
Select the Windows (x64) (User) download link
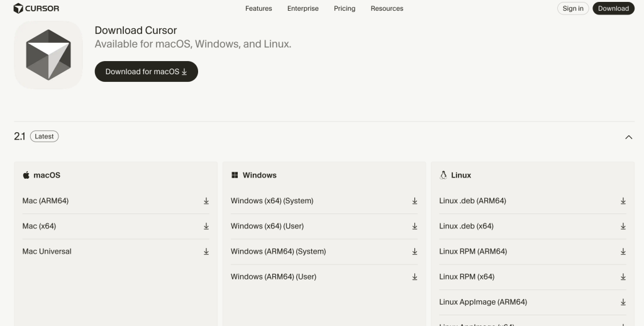pos(267,227)
